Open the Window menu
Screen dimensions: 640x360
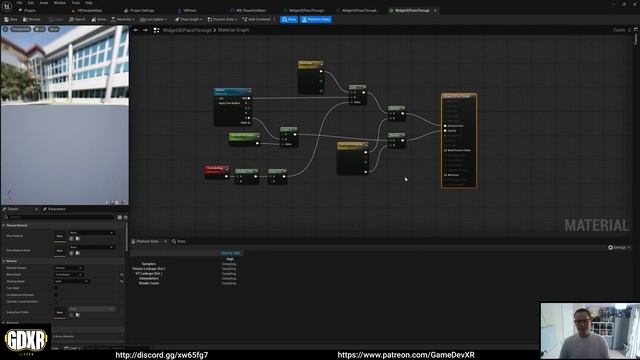[60, 3]
